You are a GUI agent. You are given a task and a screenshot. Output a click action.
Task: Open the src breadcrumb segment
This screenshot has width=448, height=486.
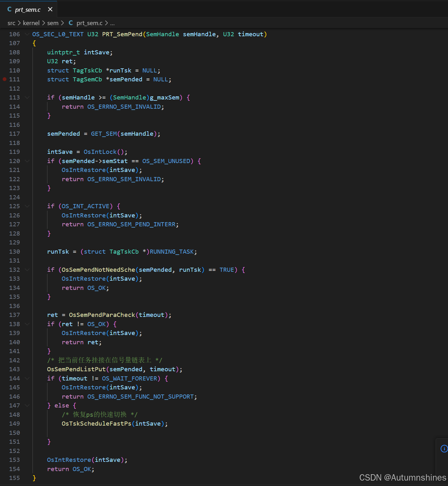pyautogui.click(x=11, y=23)
